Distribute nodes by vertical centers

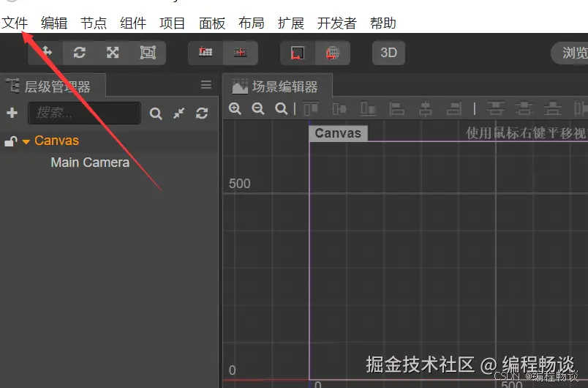click(x=524, y=109)
